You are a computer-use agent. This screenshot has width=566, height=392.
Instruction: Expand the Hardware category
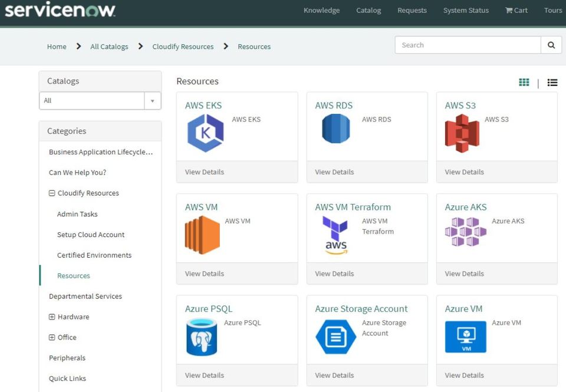click(52, 317)
